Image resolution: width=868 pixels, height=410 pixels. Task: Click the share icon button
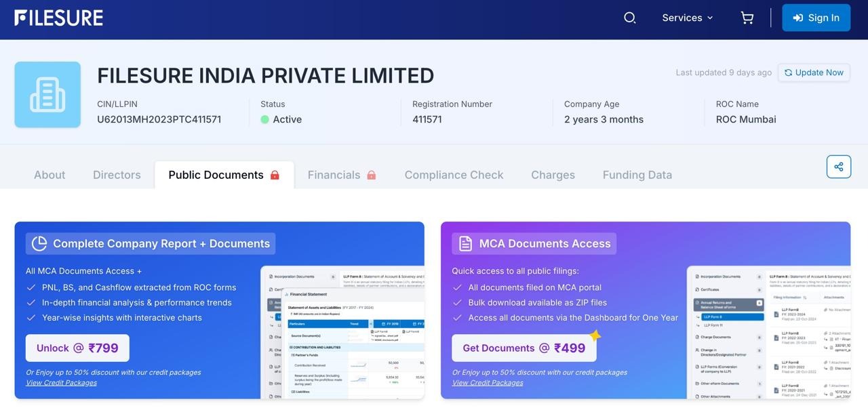(x=838, y=167)
